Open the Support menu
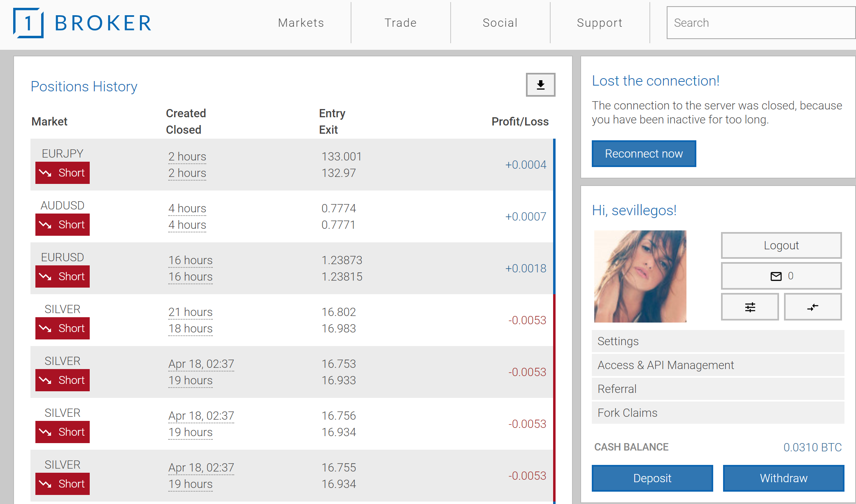Image resolution: width=856 pixels, height=504 pixels. coord(600,23)
